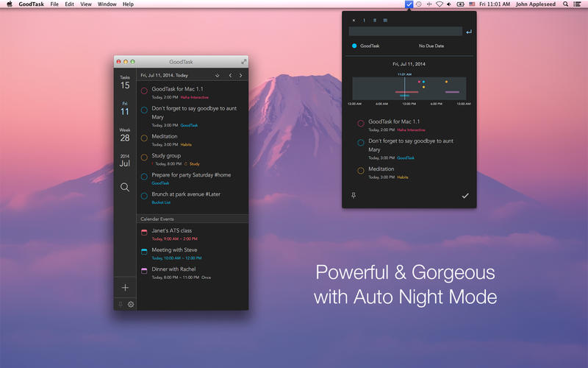The width and height of the screenshot is (588, 368).
Task: Set double exclamation priority in popup
Action: pyautogui.click(x=374, y=21)
